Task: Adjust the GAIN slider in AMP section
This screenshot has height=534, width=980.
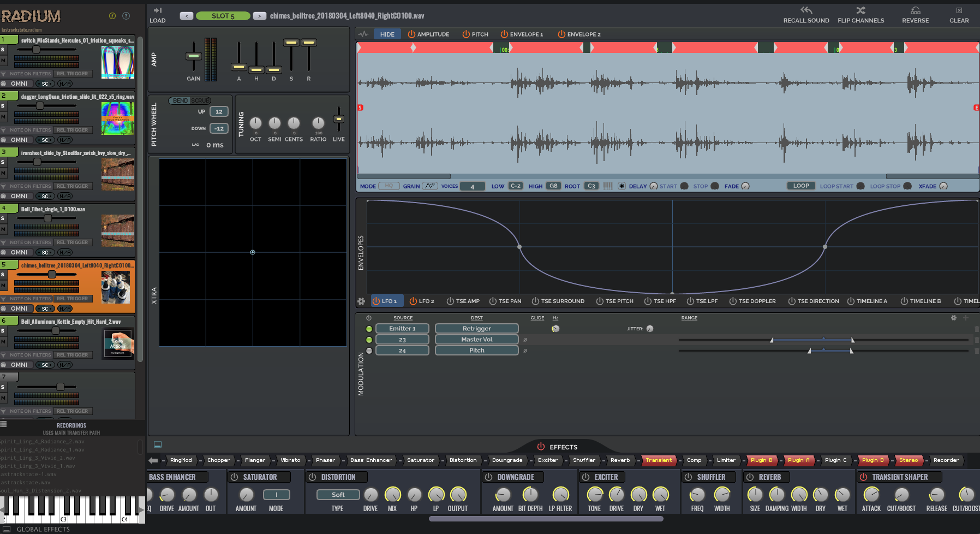Action: tap(193, 56)
